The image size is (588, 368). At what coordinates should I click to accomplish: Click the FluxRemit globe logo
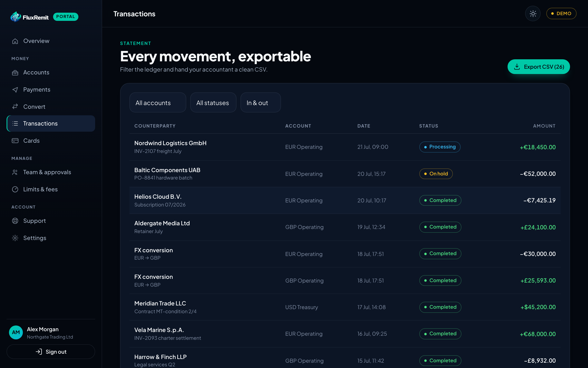pos(16,17)
